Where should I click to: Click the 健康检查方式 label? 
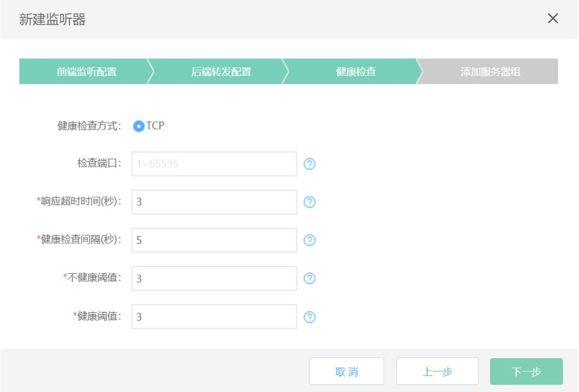(89, 126)
